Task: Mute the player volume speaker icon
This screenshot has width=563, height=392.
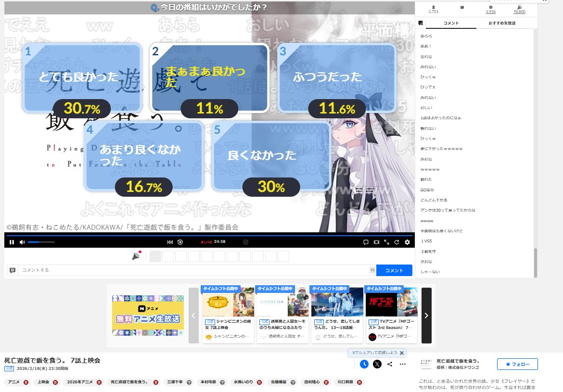Action: 22,242
